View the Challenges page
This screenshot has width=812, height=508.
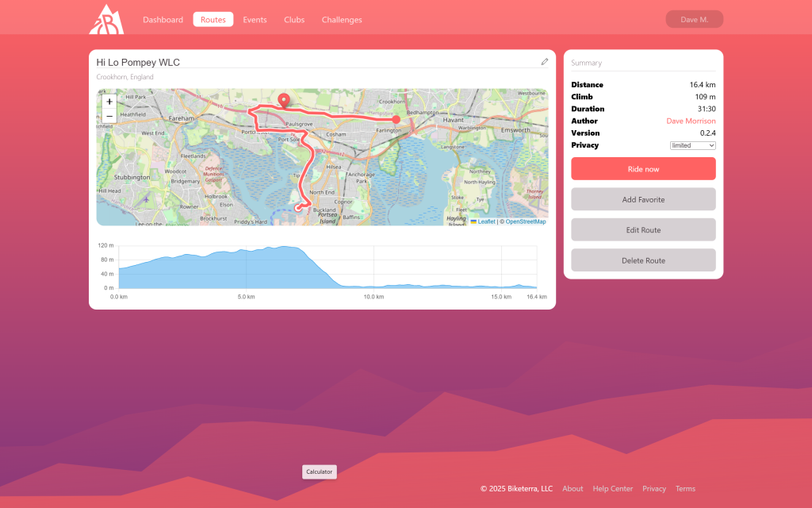(342, 20)
